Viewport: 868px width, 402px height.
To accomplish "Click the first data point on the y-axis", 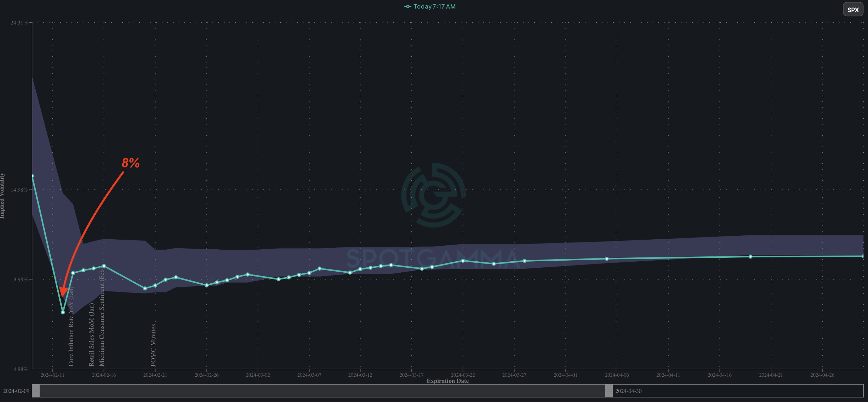I will [x=32, y=176].
